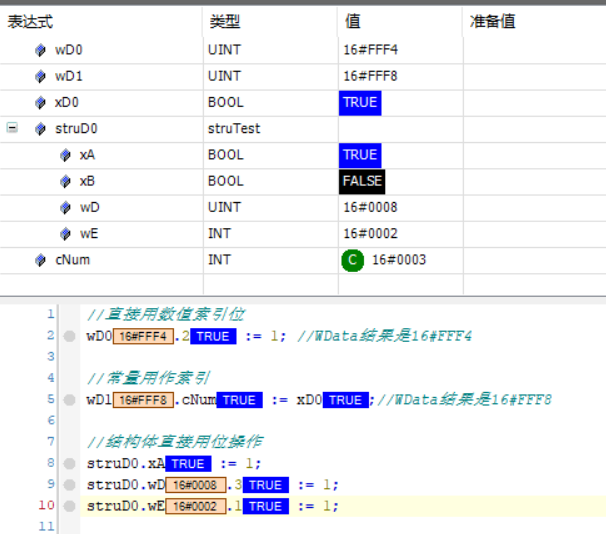
Task: Click inline value 16#0008 on code line 9
Action: coord(196,485)
